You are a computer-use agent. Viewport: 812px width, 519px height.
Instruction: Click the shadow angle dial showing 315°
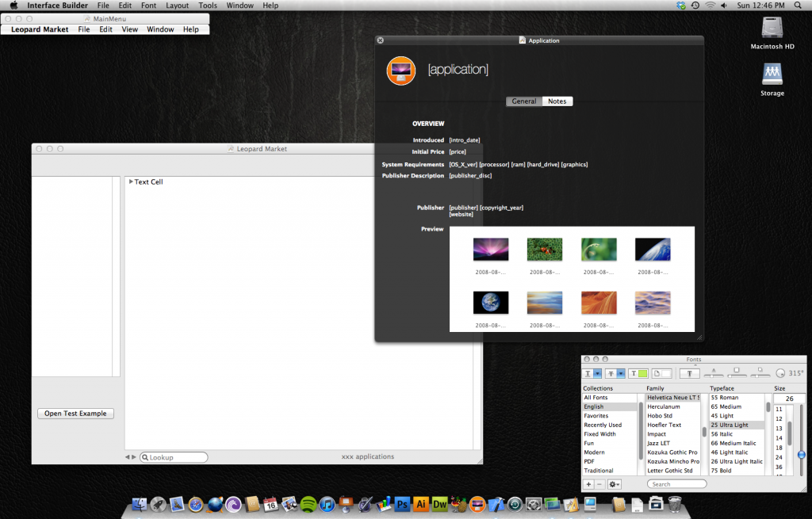(780, 373)
